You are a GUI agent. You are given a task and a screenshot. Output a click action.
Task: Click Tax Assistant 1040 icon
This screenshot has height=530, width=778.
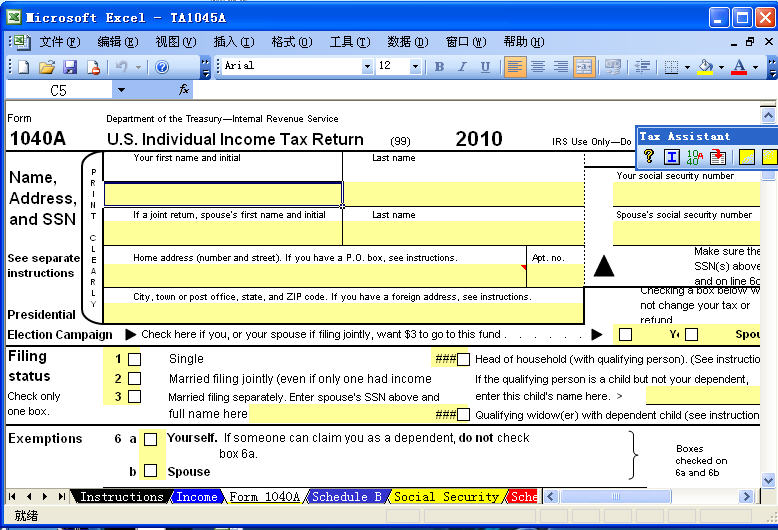695,157
